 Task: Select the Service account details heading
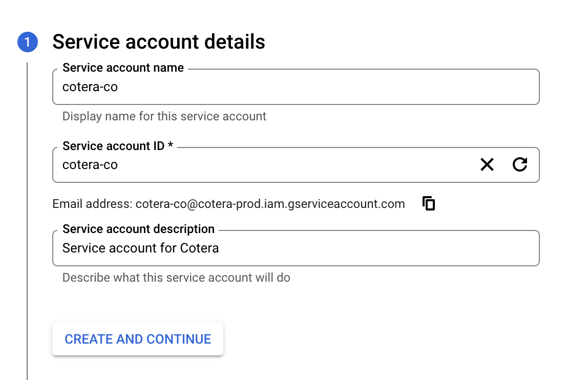pyautogui.click(x=159, y=41)
